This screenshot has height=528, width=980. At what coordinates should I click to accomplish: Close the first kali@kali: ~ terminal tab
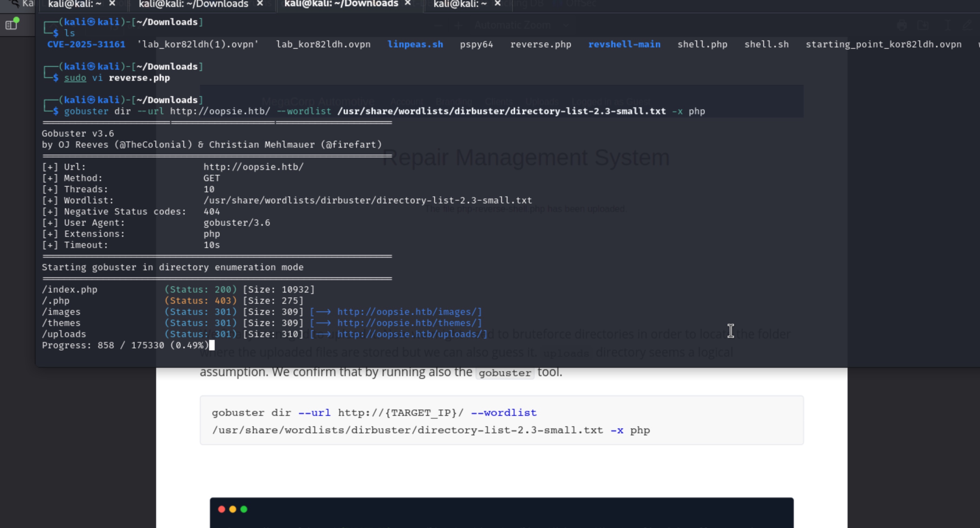pyautogui.click(x=112, y=3)
